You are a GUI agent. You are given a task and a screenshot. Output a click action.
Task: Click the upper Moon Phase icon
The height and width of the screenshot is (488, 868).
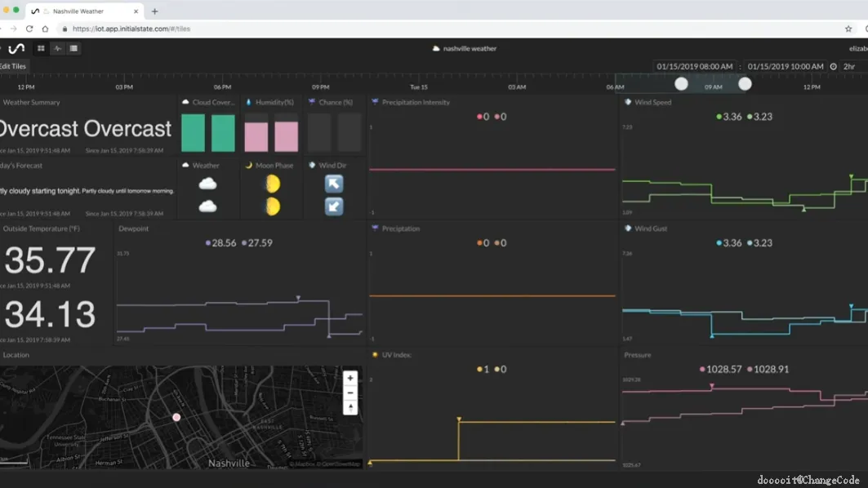tap(273, 184)
